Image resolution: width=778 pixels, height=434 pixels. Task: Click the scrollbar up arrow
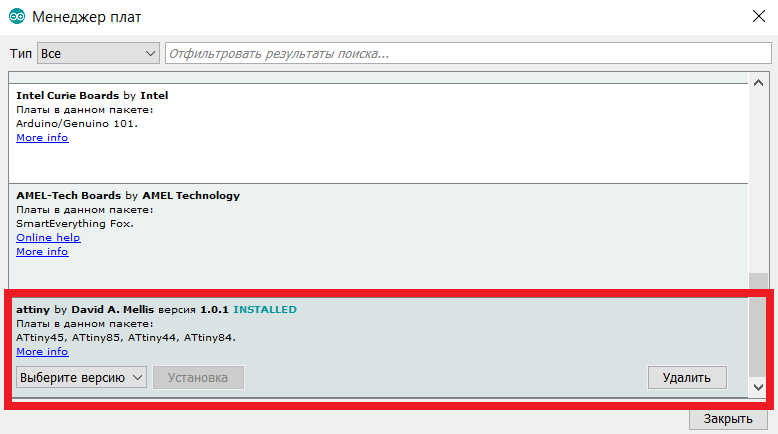coord(758,83)
